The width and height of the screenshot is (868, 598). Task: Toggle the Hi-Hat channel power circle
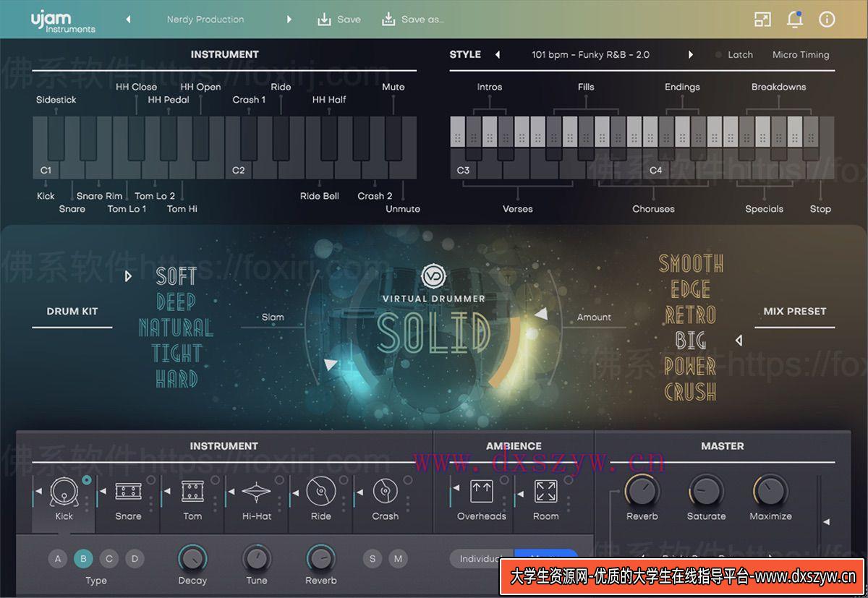coord(279,480)
